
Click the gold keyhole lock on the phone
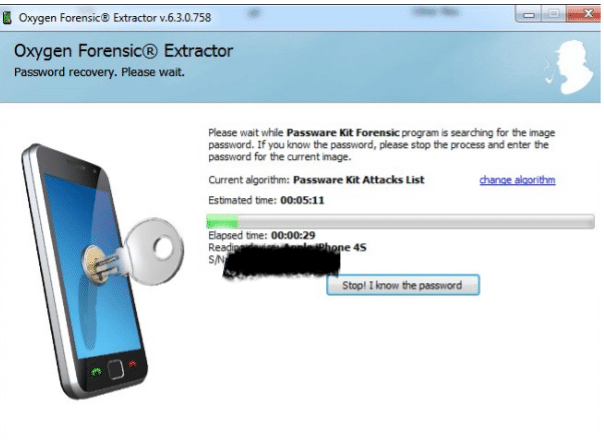click(94, 265)
